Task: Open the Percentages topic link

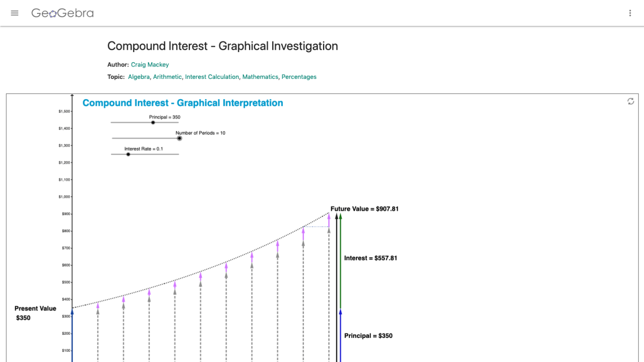Action: coord(299,77)
